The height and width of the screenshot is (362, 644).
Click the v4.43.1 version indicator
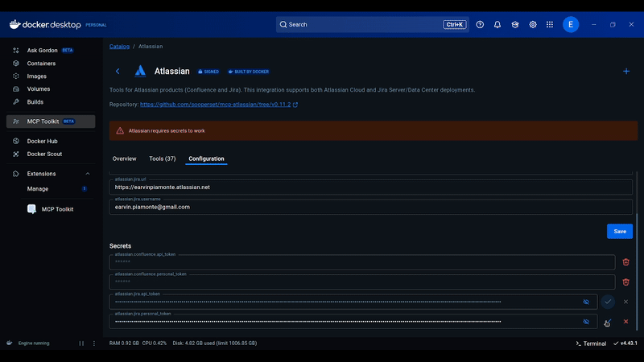[x=625, y=343]
